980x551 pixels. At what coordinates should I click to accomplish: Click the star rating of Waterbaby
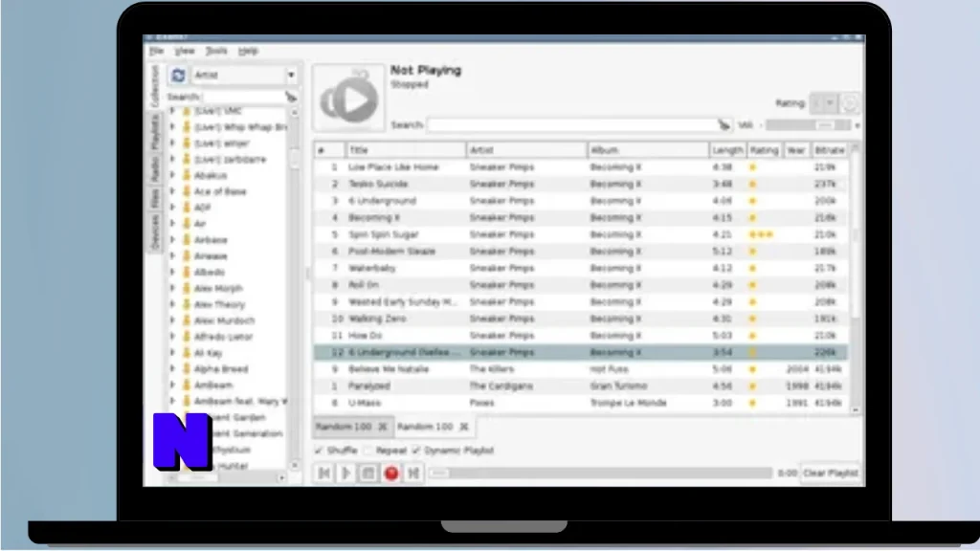point(752,269)
